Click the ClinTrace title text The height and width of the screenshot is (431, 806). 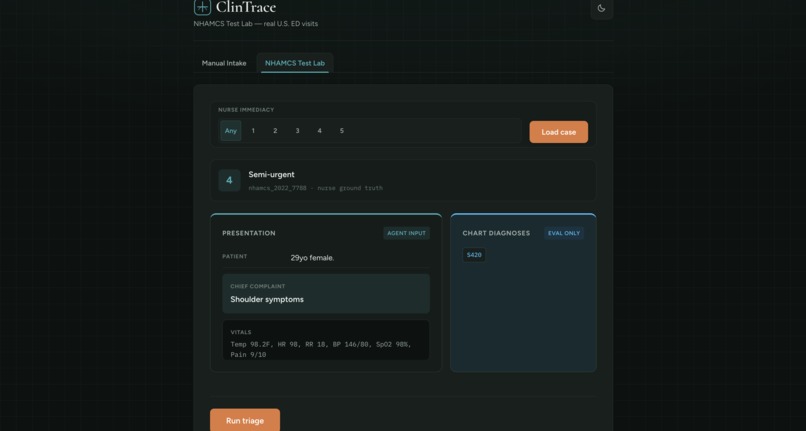246,7
